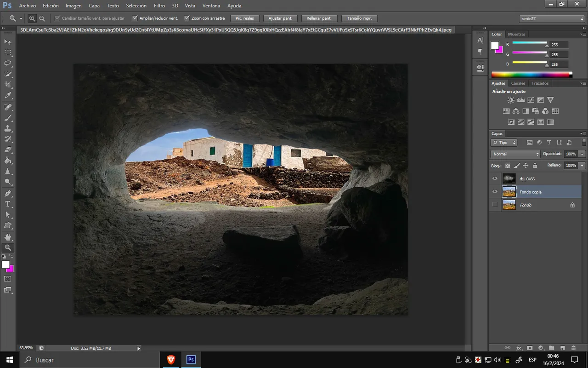
Task: Select the Pen tool
Action: (8, 194)
